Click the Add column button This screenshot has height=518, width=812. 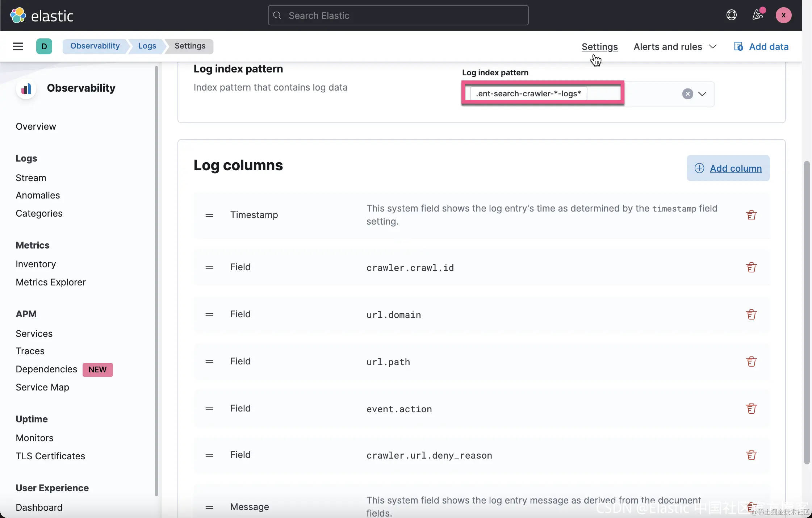click(728, 168)
